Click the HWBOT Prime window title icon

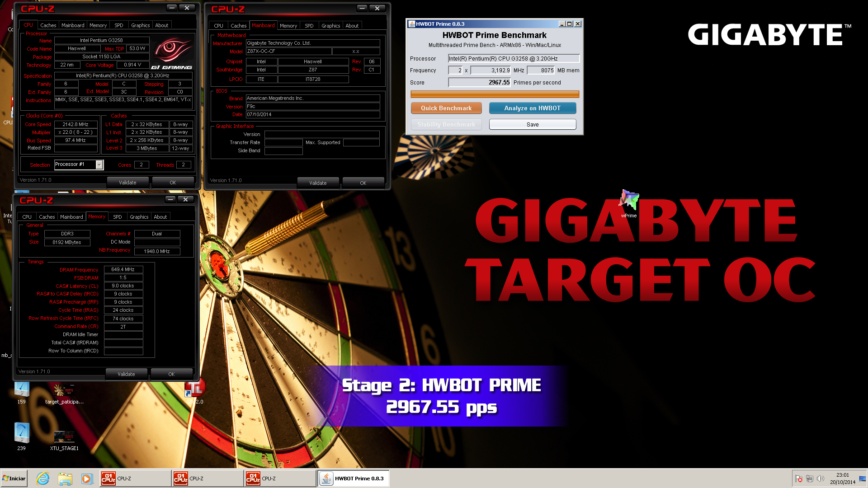click(x=412, y=24)
